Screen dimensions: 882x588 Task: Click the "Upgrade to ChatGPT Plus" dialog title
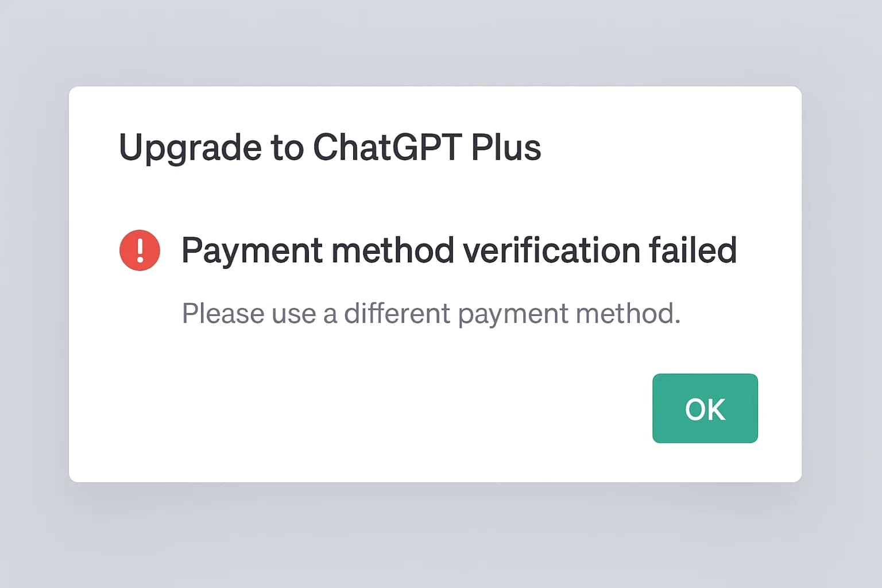click(330, 148)
